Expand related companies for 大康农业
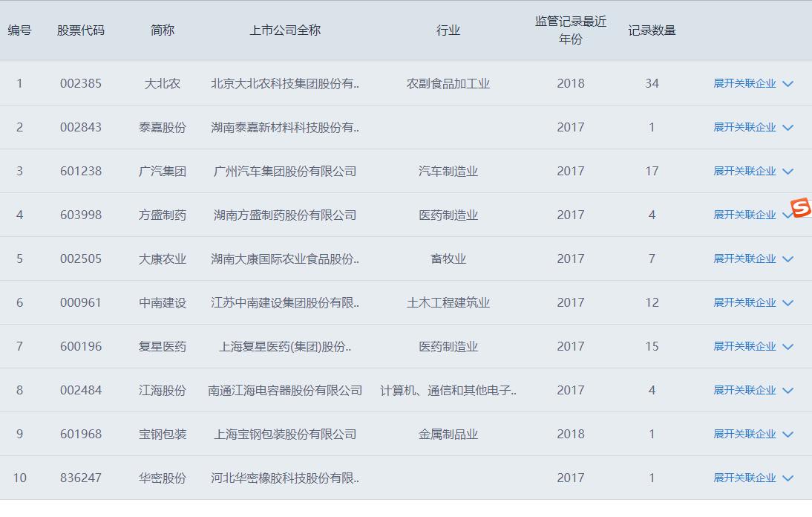The width and height of the screenshot is (812, 517). 753,258
